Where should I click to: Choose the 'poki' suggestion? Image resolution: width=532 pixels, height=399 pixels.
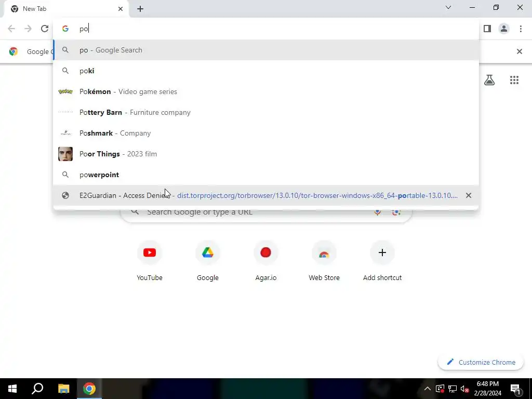point(266,71)
